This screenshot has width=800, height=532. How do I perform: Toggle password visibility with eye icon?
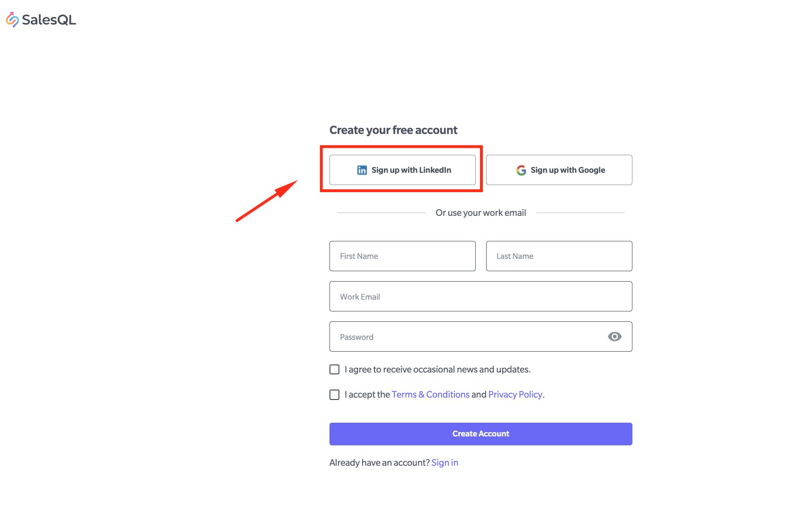coord(614,337)
